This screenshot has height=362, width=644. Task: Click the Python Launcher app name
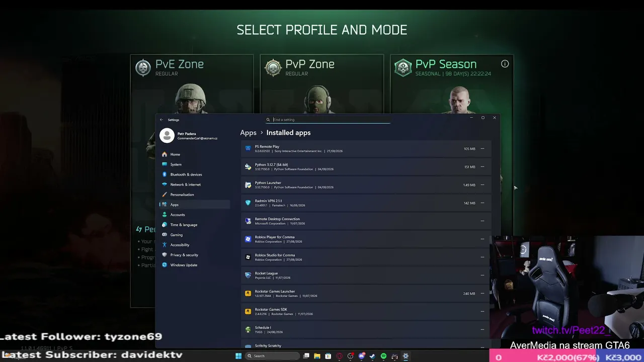click(x=268, y=183)
